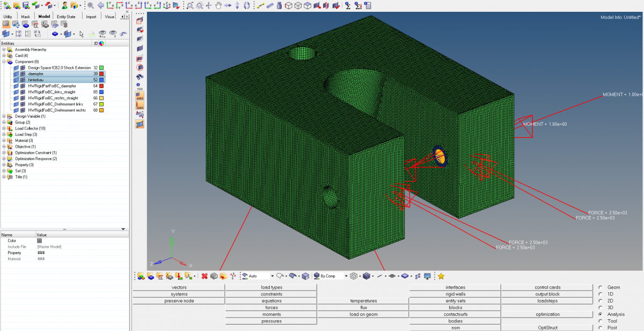This screenshot has height=331, width=644.
Task: Open the numbering 123 display icon
Action: (x=140, y=87)
